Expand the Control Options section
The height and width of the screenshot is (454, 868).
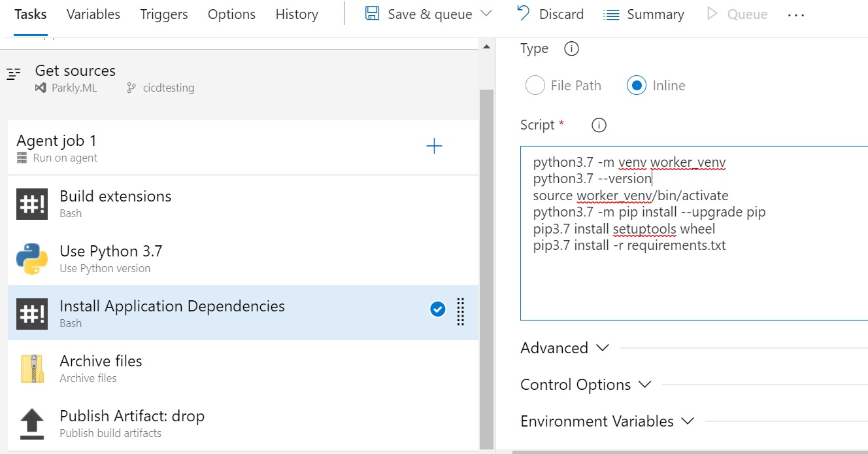pos(586,385)
